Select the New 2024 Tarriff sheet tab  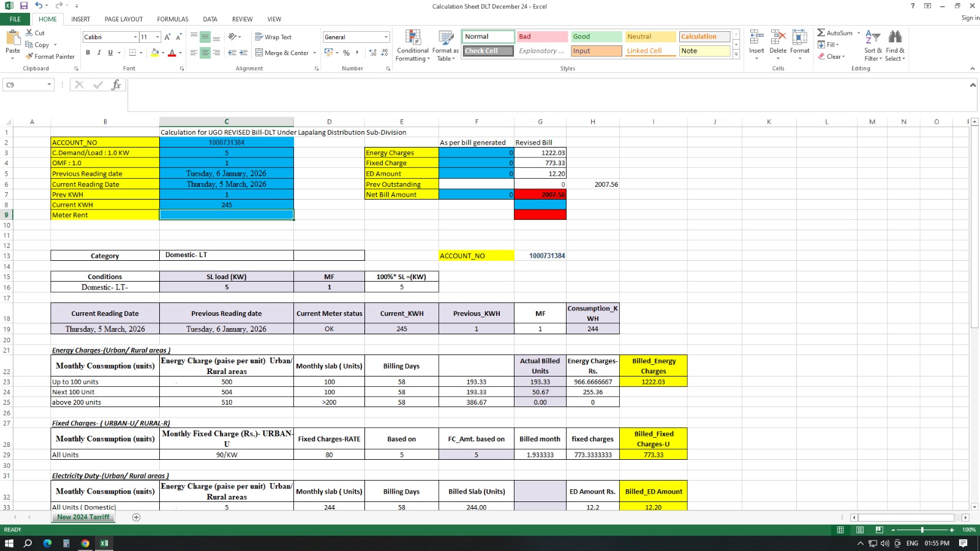83,517
